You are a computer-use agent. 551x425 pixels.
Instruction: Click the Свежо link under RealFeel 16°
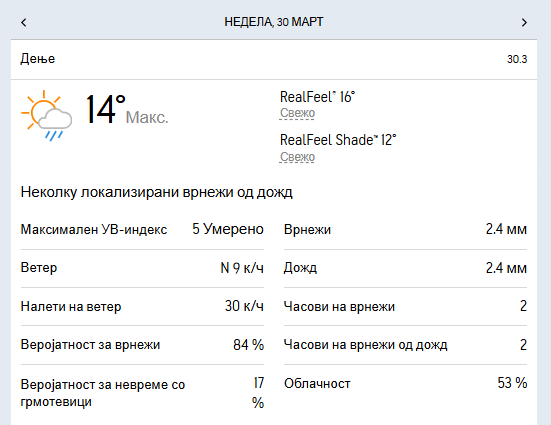pyautogui.click(x=297, y=113)
